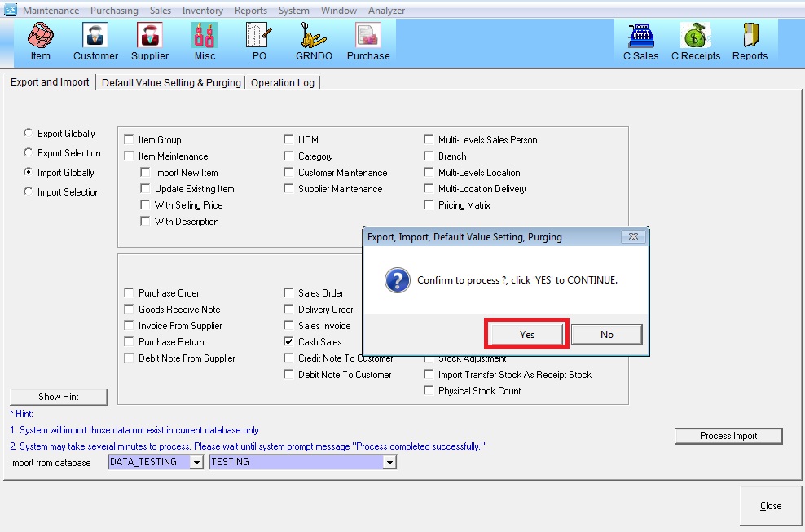Launch the GRNDO forklift icon
805x532 pixels.
point(311,42)
